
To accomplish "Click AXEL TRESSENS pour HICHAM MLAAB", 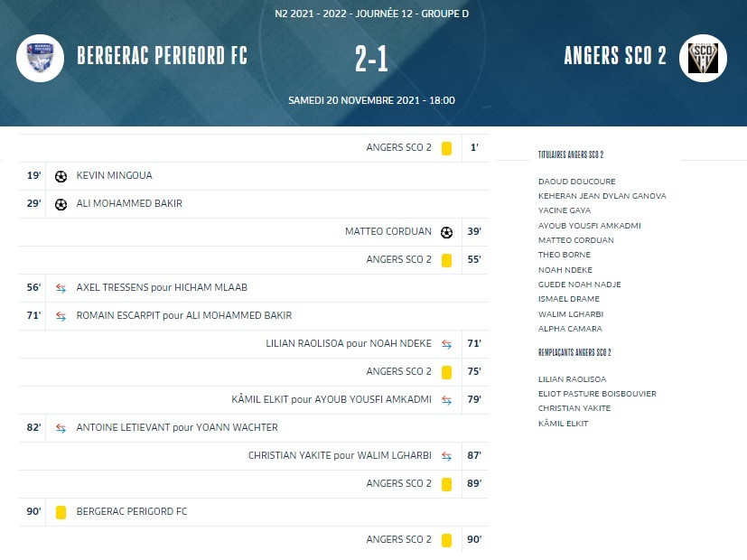I will [x=162, y=287].
